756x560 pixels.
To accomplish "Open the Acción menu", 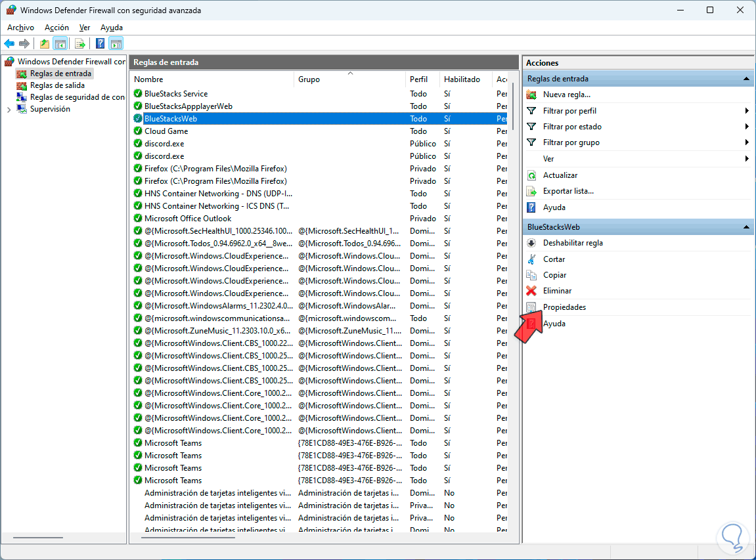I will (57, 28).
